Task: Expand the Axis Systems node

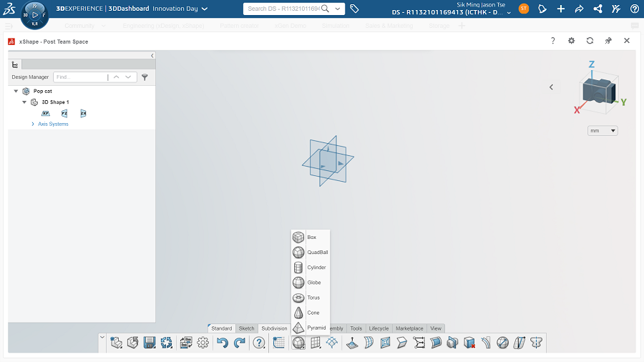Action: (x=33, y=124)
